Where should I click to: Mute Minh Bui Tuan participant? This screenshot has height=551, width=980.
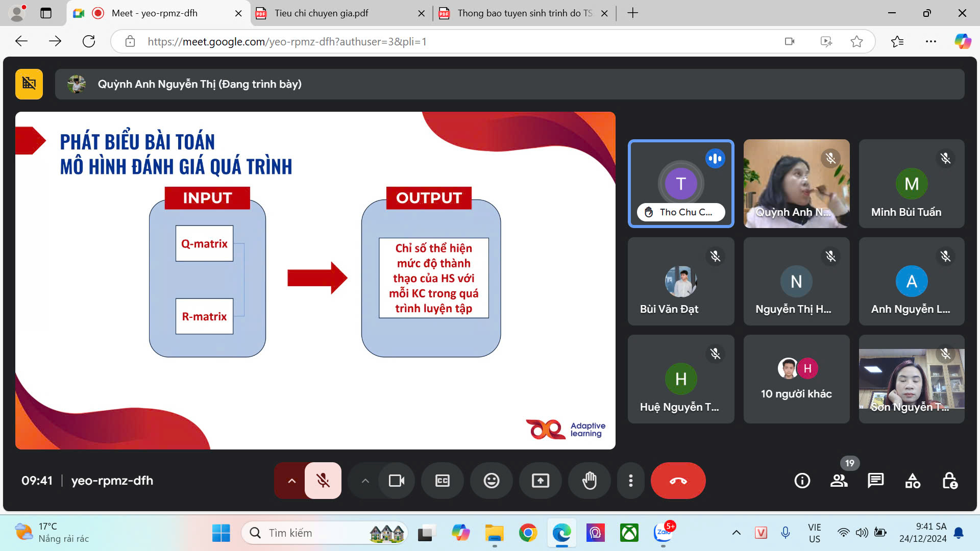tap(946, 158)
